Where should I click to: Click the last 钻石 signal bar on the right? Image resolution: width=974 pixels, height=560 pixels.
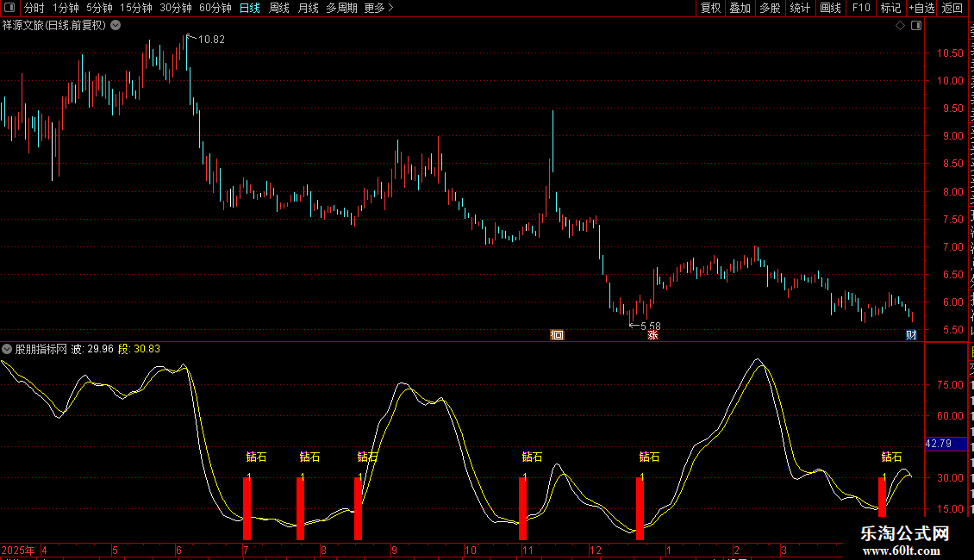[x=882, y=496]
